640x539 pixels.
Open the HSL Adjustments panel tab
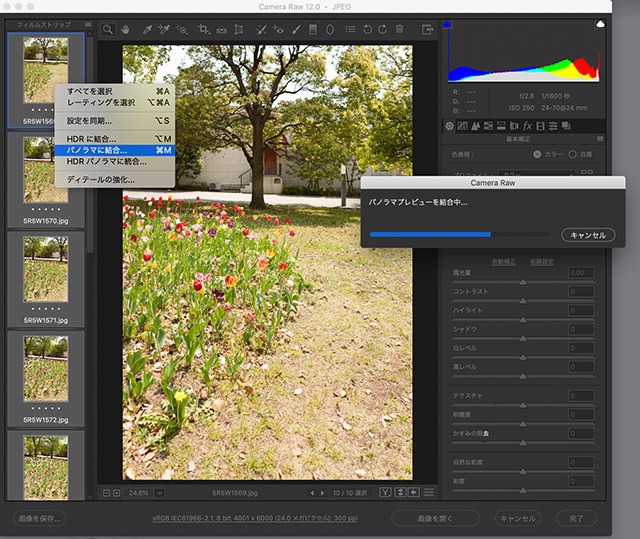click(488, 126)
